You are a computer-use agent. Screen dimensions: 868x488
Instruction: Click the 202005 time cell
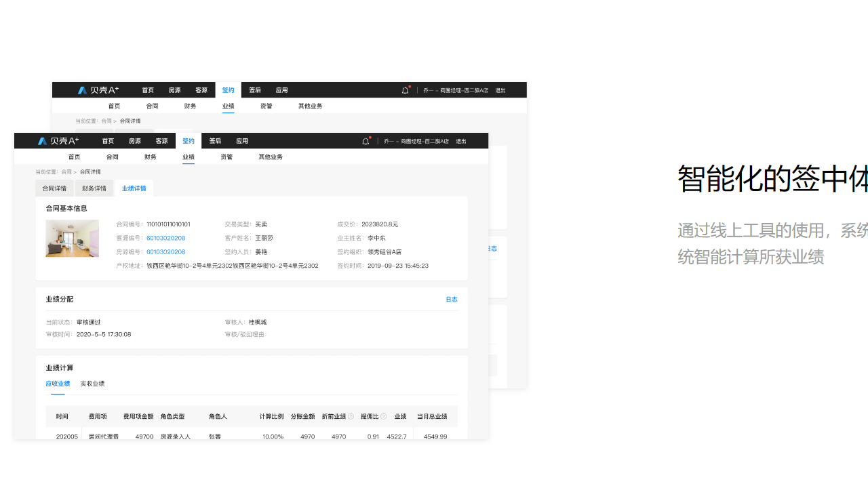pos(67,437)
